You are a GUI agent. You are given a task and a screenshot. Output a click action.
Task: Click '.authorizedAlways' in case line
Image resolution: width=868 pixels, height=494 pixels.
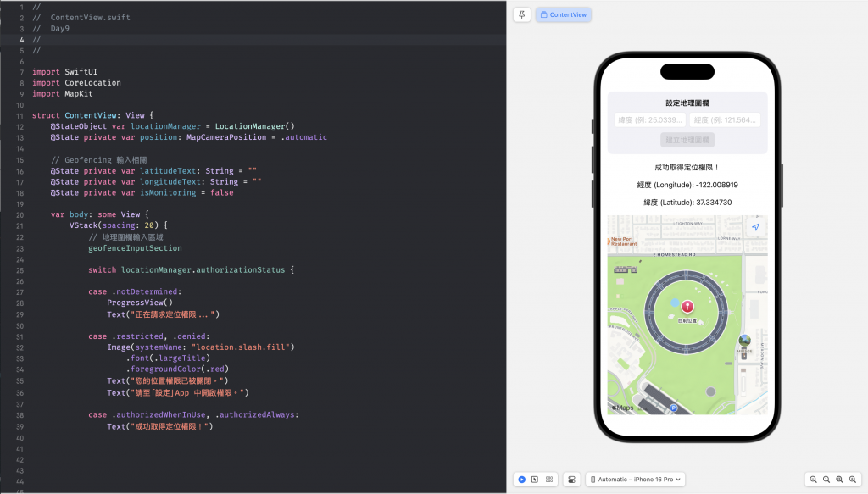click(x=255, y=414)
